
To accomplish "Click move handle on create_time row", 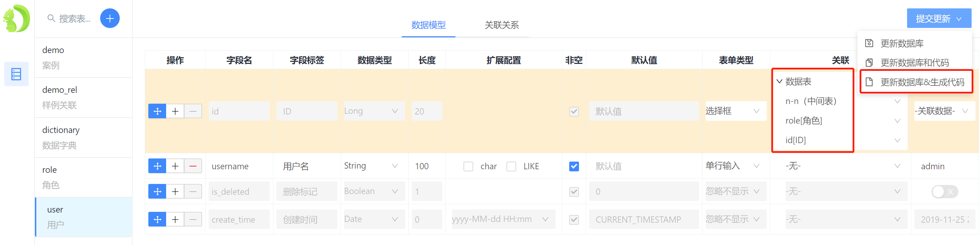I will [157, 220].
